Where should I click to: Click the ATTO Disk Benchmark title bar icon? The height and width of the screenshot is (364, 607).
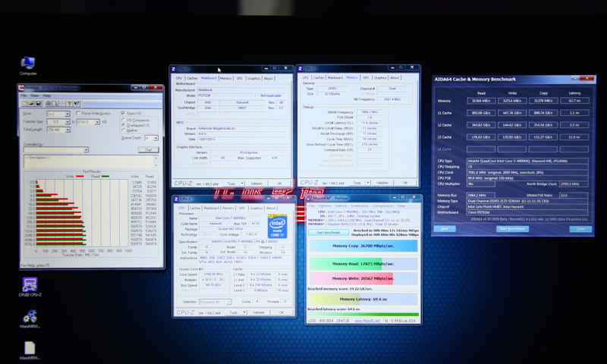click(x=22, y=88)
